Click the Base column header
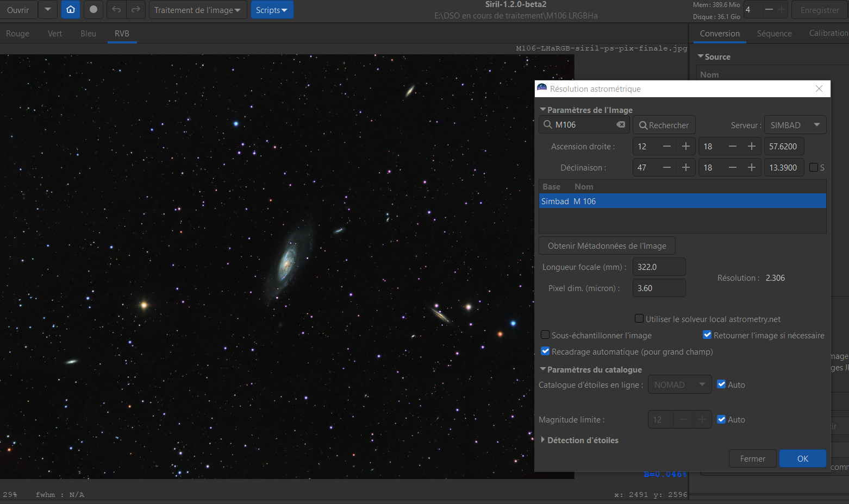This screenshot has width=849, height=504. pos(551,186)
